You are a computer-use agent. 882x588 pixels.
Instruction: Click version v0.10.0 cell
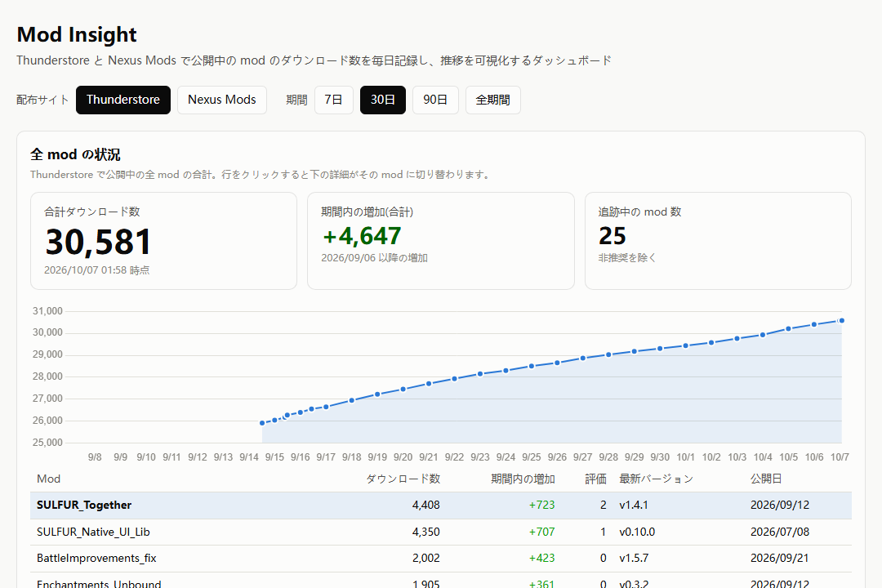[x=637, y=532]
